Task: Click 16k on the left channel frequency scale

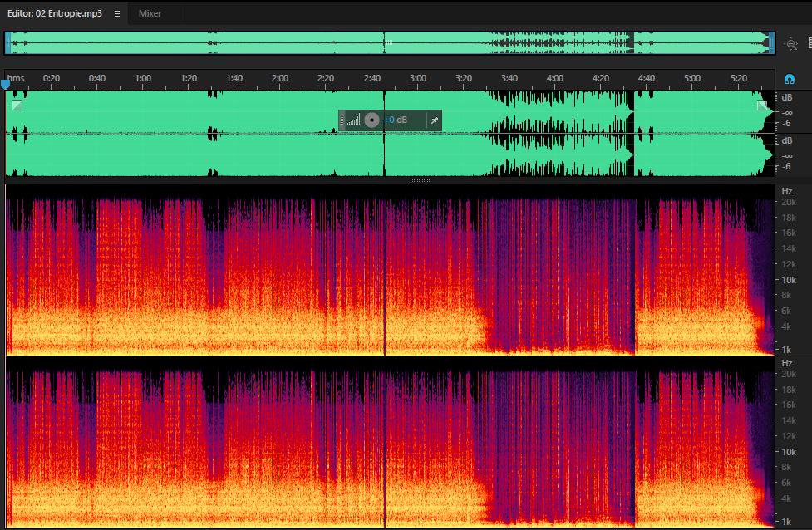Action: pyautogui.click(x=788, y=233)
